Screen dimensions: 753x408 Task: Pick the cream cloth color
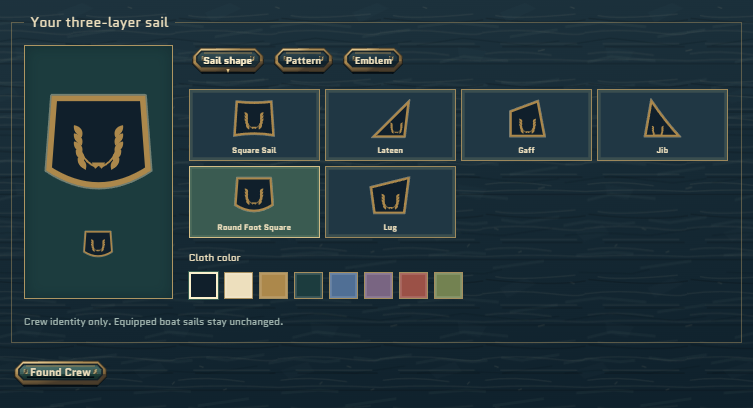[x=239, y=286]
